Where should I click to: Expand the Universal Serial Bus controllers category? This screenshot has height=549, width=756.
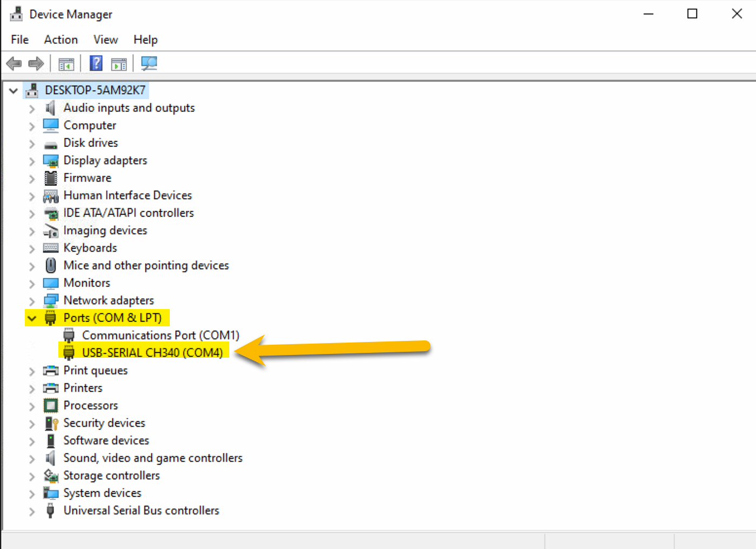click(31, 511)
